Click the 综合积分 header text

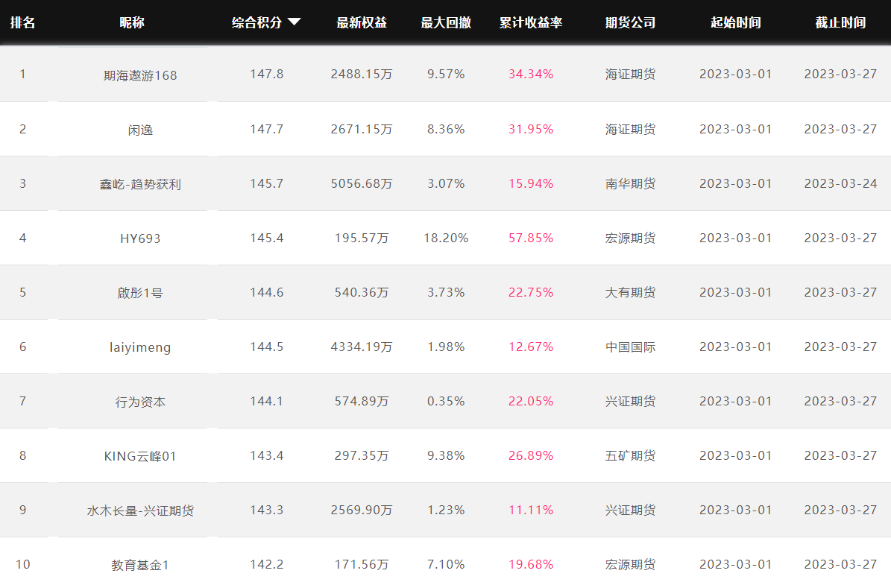[256, 22]
